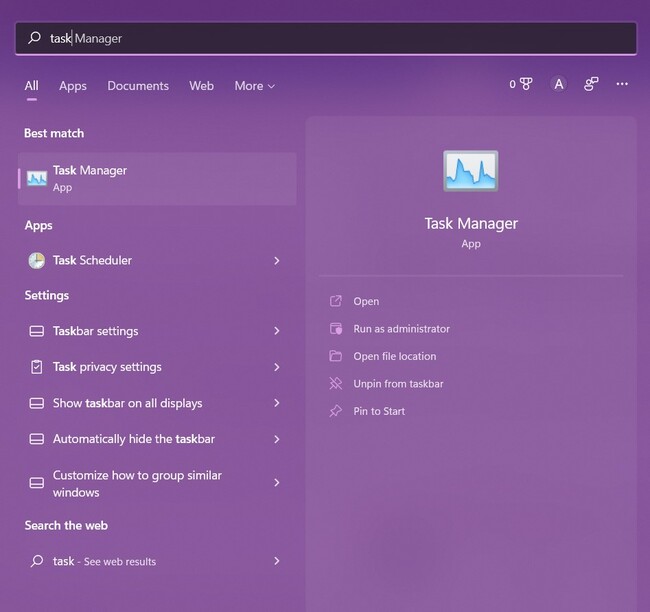Click large Task Manager icon in preview pane
650x612 pixels.
pos(471,171)
